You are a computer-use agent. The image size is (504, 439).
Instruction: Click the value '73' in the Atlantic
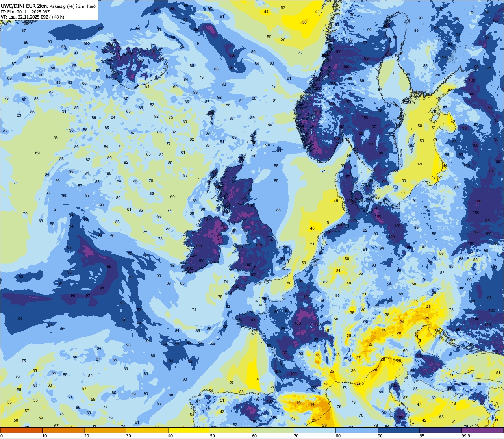169,144
